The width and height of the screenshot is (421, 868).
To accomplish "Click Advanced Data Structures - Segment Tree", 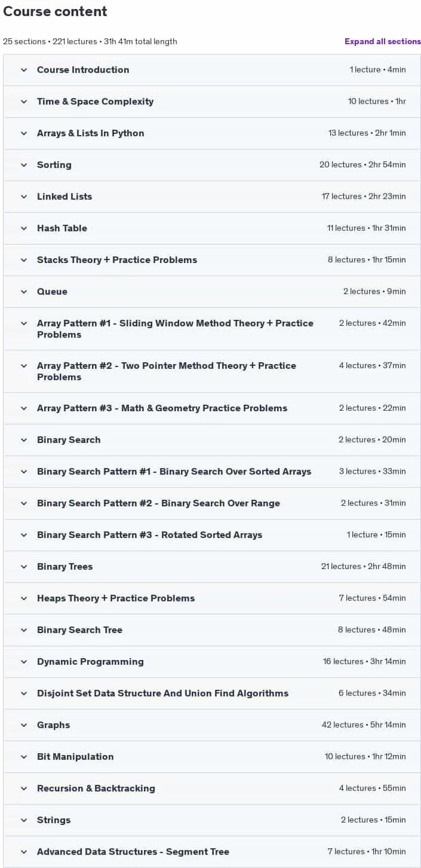I will [x=133, y=852].
